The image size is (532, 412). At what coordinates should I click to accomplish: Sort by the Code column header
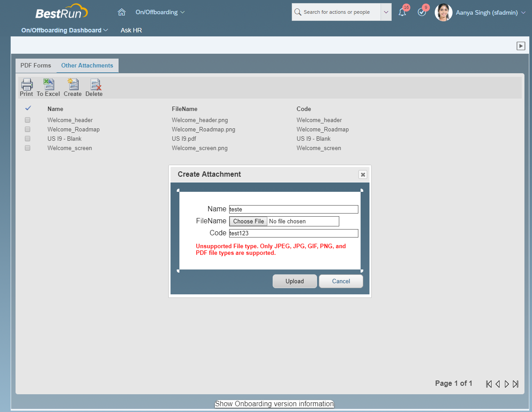pos(304,109)
